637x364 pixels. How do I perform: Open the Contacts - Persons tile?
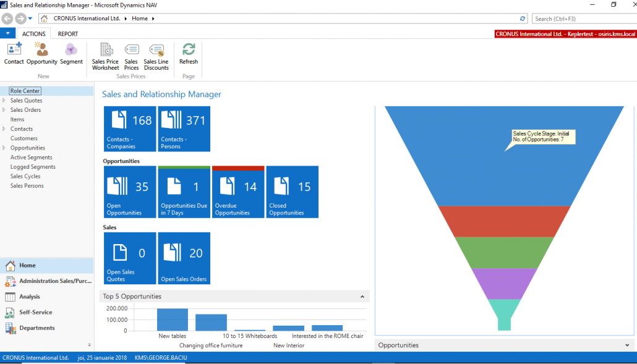click(184, 129)
